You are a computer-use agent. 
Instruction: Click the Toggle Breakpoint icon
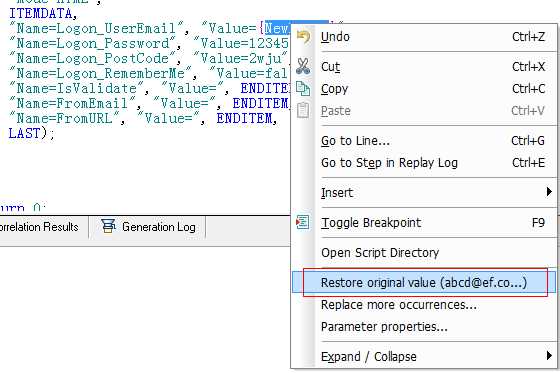click(302, 222)
